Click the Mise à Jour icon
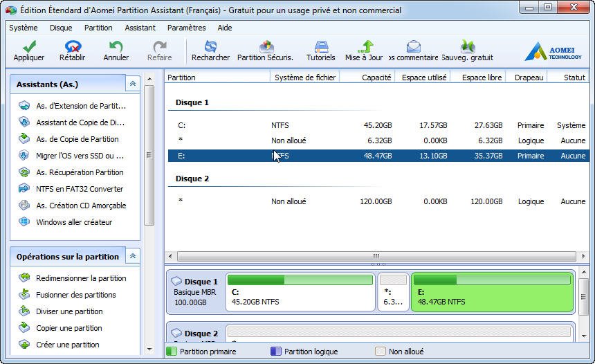The width and height of the screenshot is (595, 364). coord(365,46)
